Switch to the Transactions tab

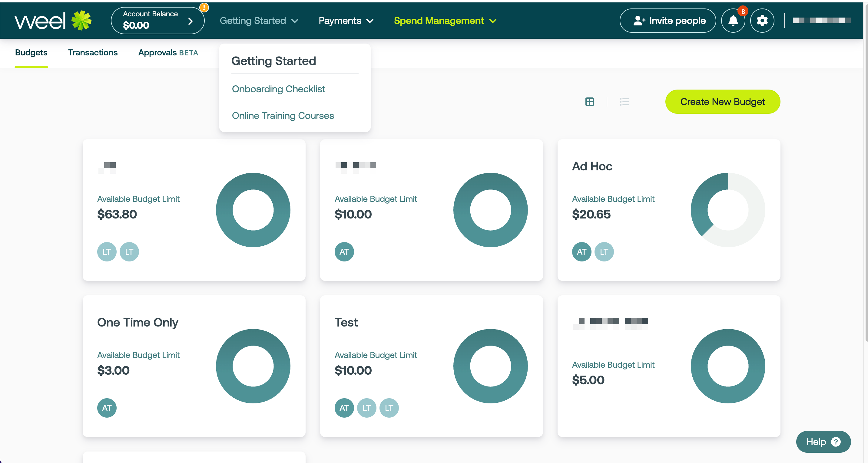click(93, 53)
